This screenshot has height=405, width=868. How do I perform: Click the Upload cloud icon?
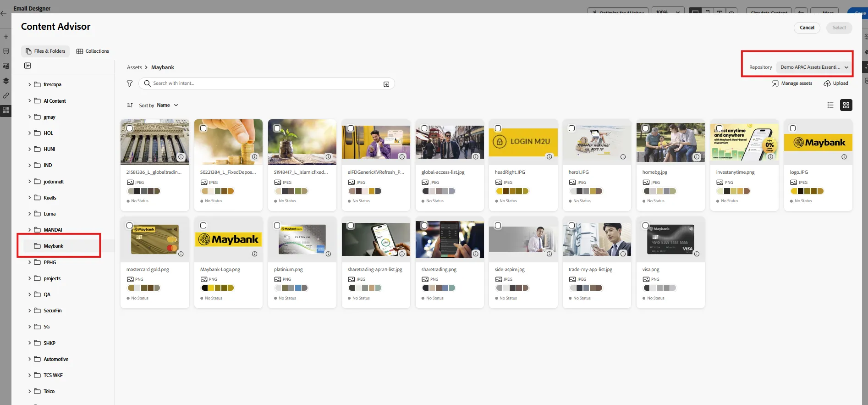[827, 83]
